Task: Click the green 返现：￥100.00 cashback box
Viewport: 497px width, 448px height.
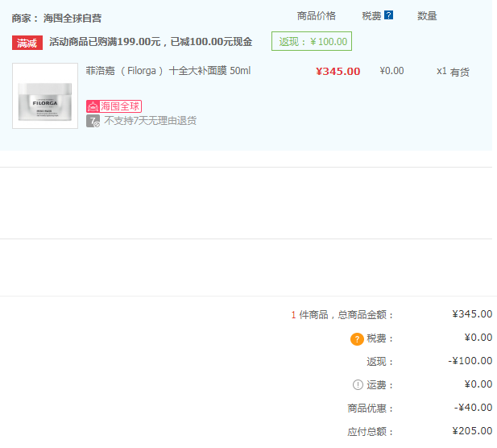Action: point(312,41)
